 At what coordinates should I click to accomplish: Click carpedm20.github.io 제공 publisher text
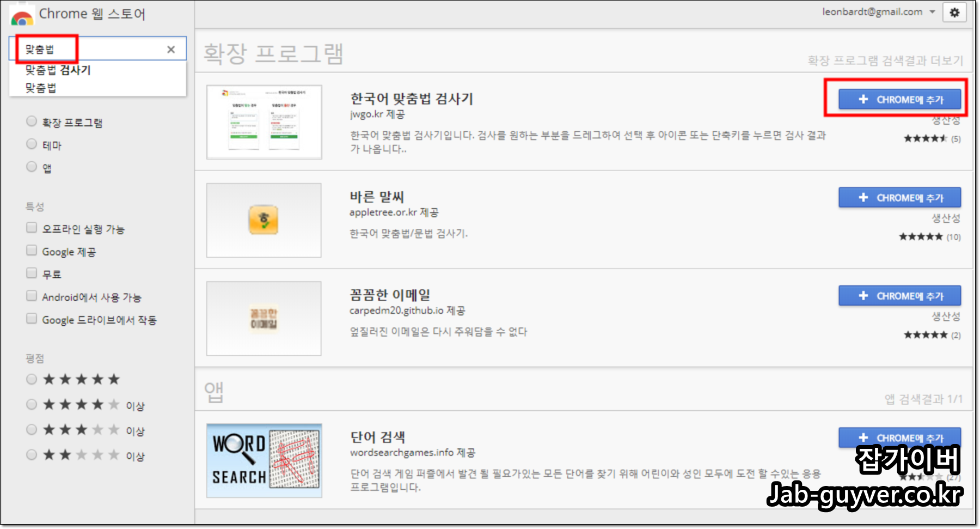[x=407, y=310]
